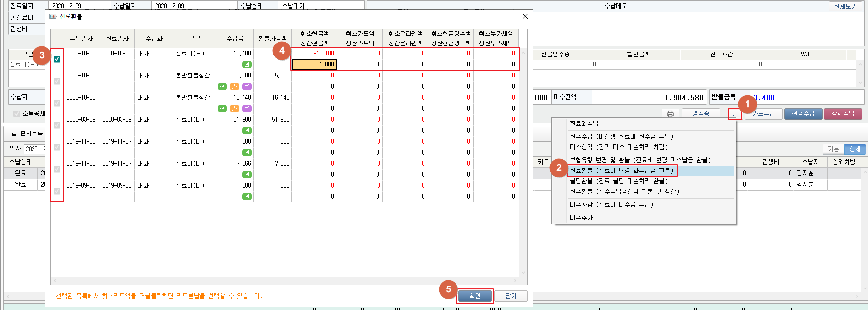The width and height of the screenshot is (868, 310).
Task: Switch to the 상세 view tab
Action: point(855,149)
